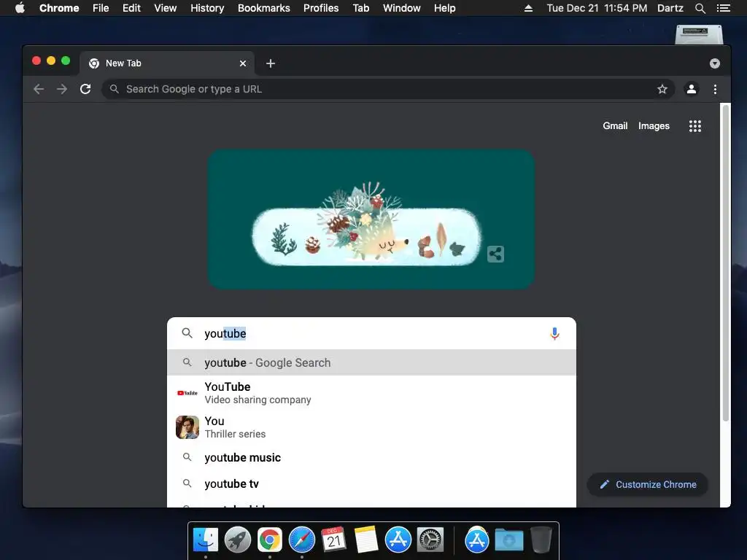Screen dimensions: 747x560
Task: Click the Chrome back arrow
Action: point(39,89)
